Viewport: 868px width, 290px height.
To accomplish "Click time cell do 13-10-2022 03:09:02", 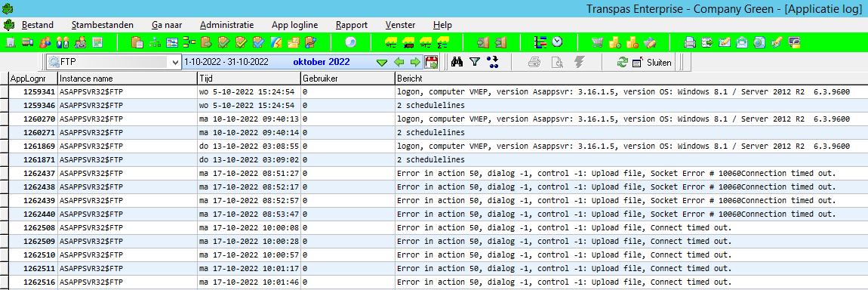I will pos(249,160).
